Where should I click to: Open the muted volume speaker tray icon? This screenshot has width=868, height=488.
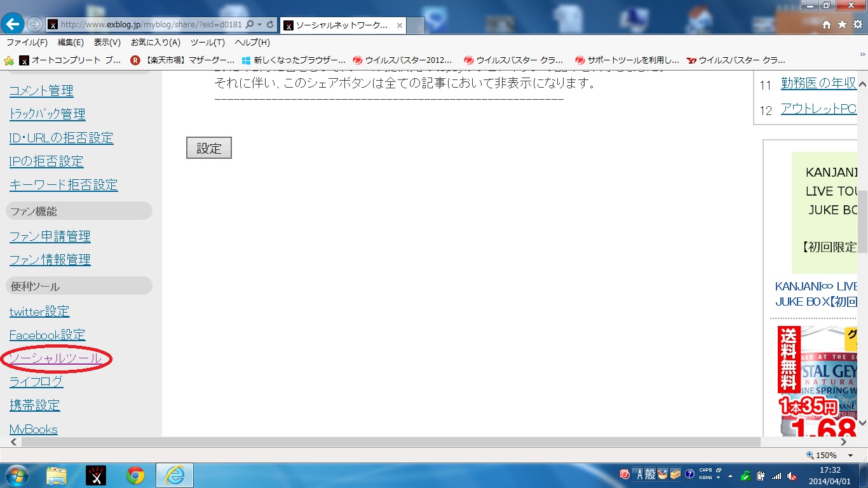(792, 475)
